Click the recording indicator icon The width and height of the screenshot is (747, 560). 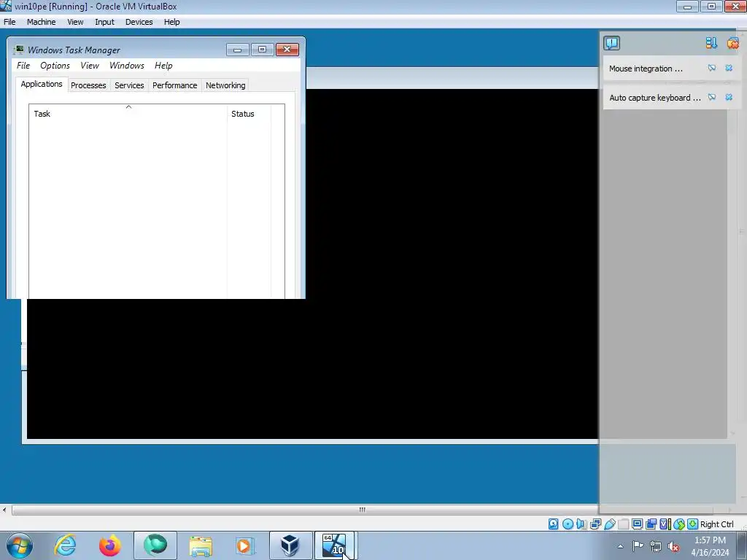pos(651,524)
